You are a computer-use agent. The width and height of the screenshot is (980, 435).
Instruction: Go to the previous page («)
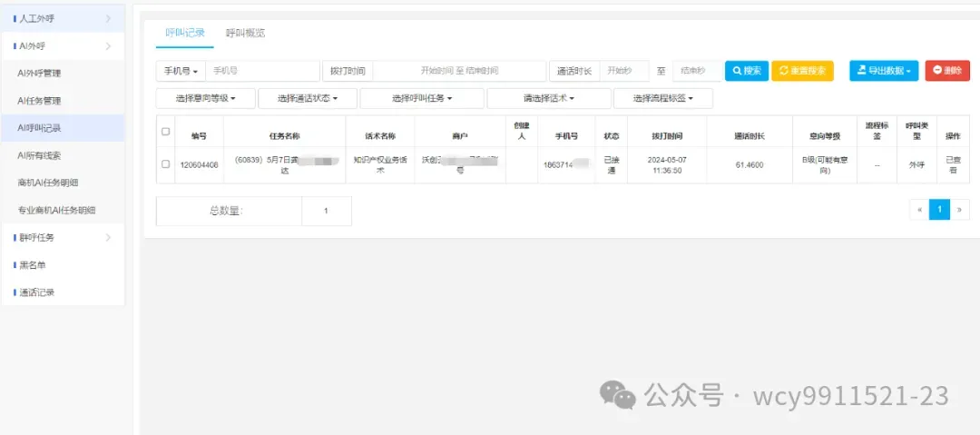(x=919, y=210)
